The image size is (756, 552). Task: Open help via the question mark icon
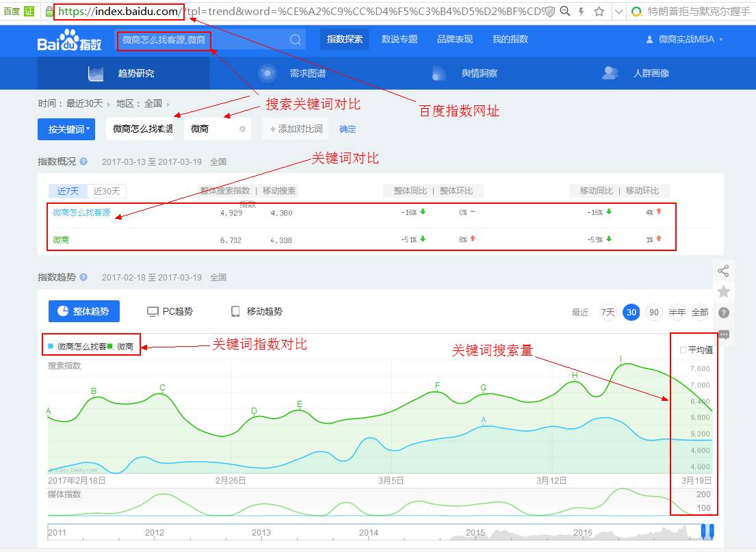pyautogui.click(x=724, y=313)
